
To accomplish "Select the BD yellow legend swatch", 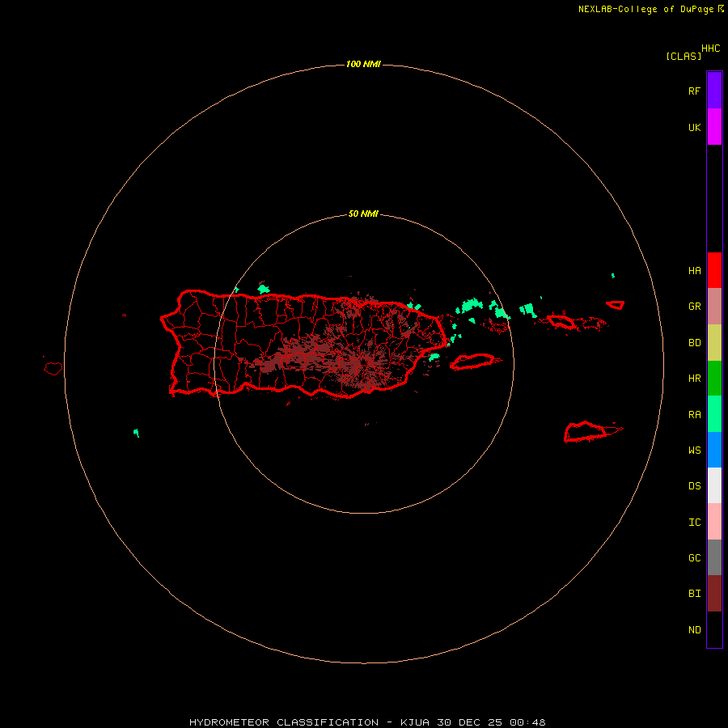I will coord(714,343).
